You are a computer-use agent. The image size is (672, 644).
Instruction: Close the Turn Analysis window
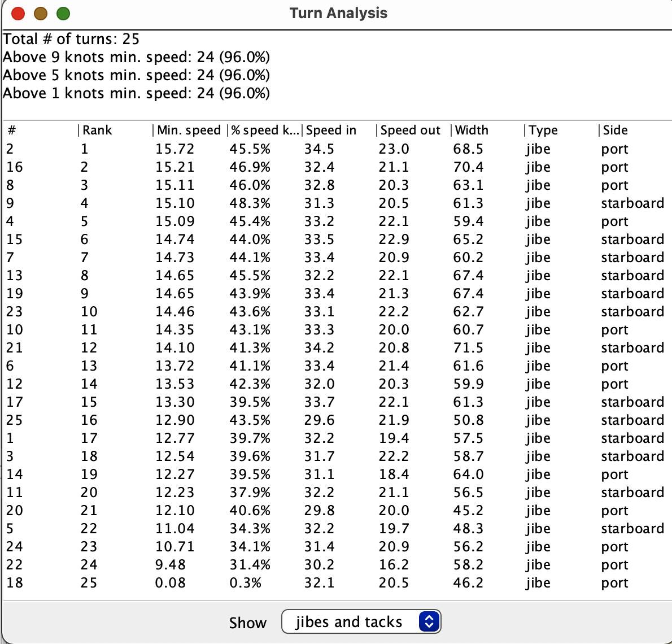[18, 13]
